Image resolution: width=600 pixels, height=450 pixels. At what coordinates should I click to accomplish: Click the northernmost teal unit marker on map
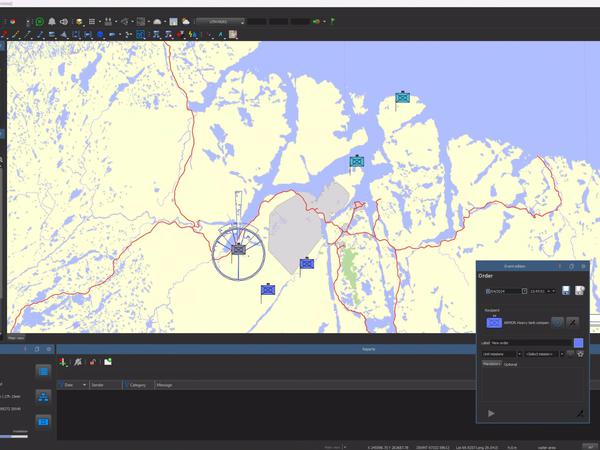tap(402, 98)
